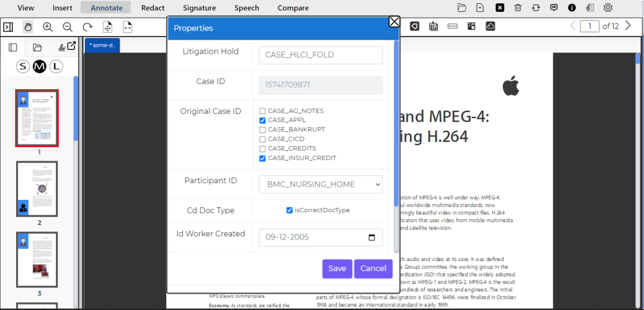Toggle the isCorrectDocType checkbox
This screenshot has height=310, width=644.
click(290, 210)
